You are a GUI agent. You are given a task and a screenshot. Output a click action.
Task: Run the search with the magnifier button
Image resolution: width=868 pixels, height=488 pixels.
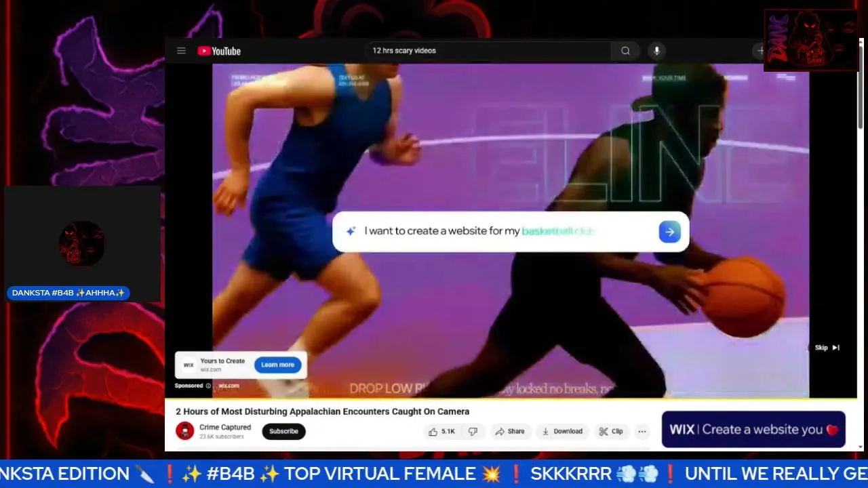[625, 51]
